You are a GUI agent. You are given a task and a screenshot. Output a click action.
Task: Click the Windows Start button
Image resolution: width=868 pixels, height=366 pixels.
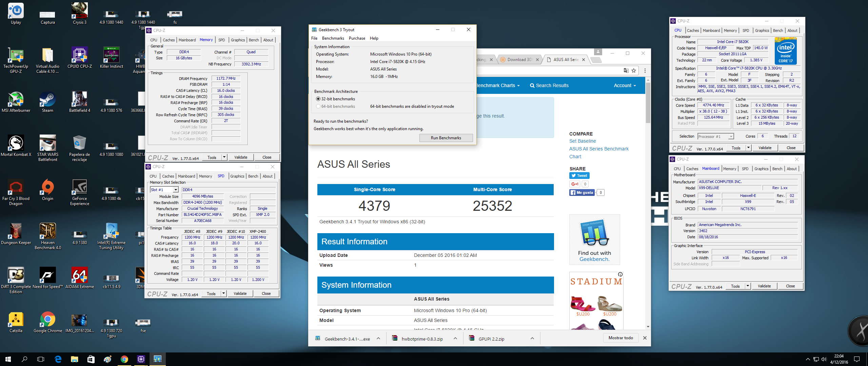(8, 359)
